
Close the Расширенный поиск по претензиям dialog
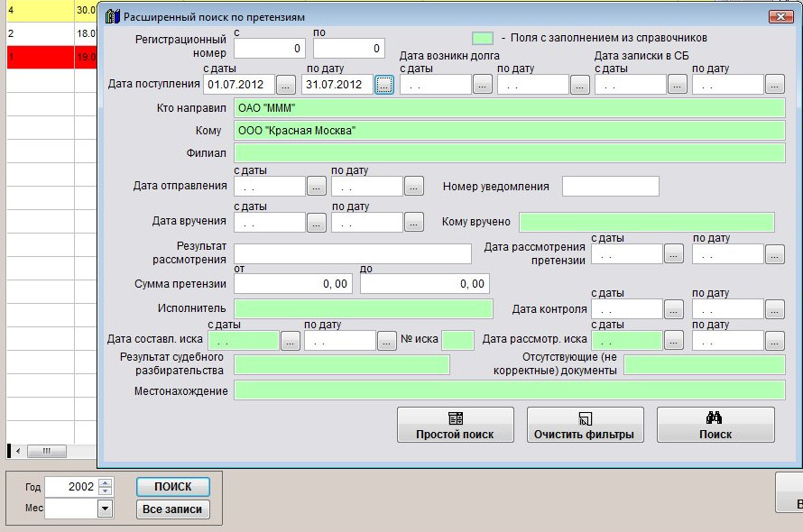pyautogui.click(x=781, y=17)
